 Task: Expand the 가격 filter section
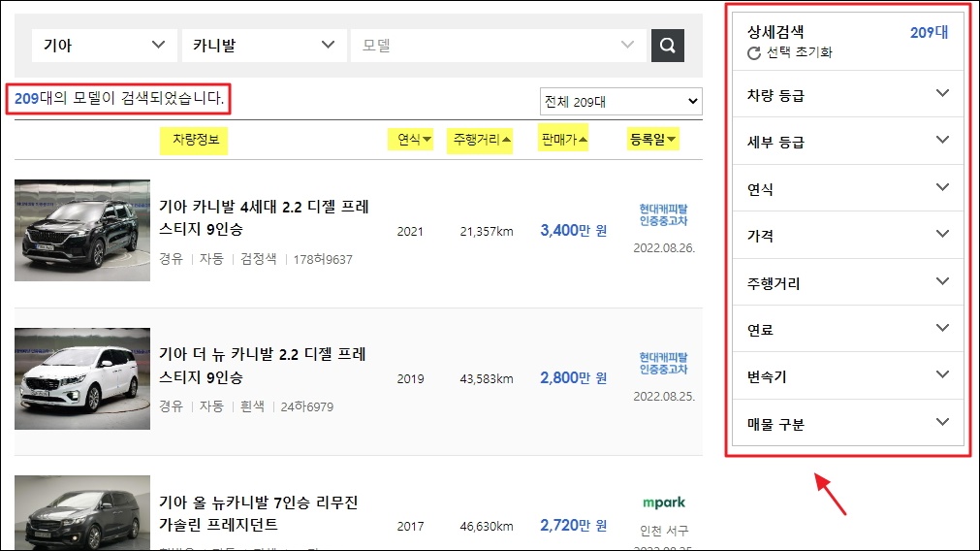(847, 235)
